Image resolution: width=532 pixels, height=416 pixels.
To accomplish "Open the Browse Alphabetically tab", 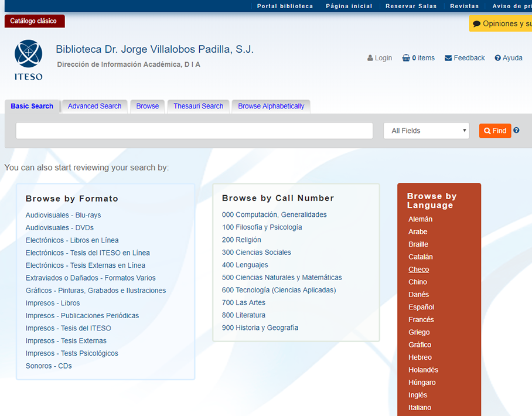I will coord(271,106).
